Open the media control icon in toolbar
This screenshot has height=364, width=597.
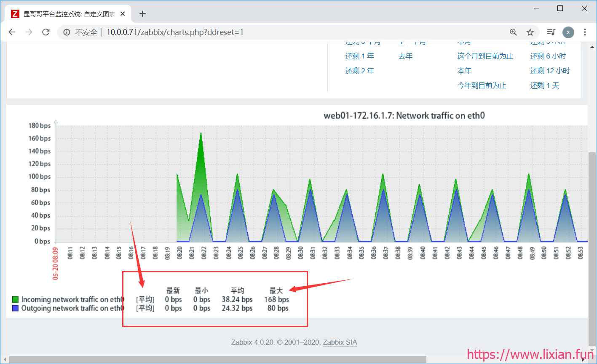(551, 32)
